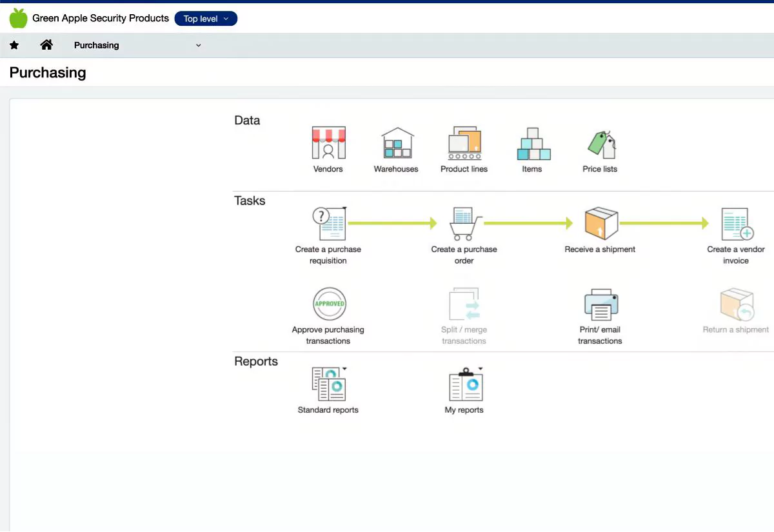
Task: Open the Items boxes icon
Action: pos(533,143)
